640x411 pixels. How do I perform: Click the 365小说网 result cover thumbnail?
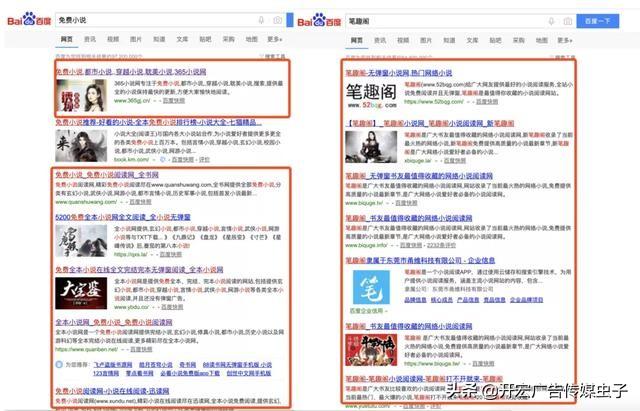click(x=81, y=96)
